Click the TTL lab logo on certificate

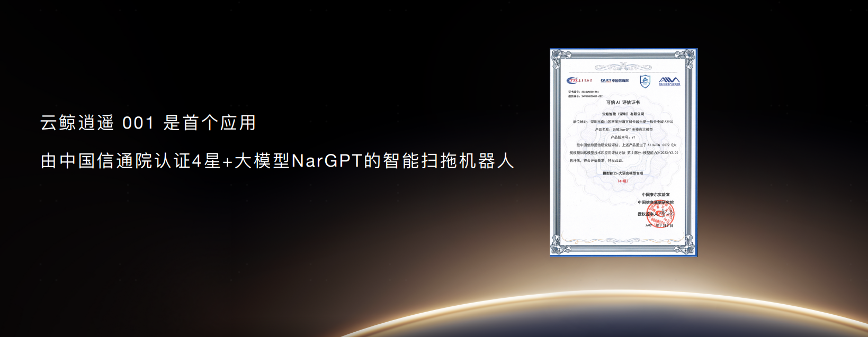pos(579,81)
